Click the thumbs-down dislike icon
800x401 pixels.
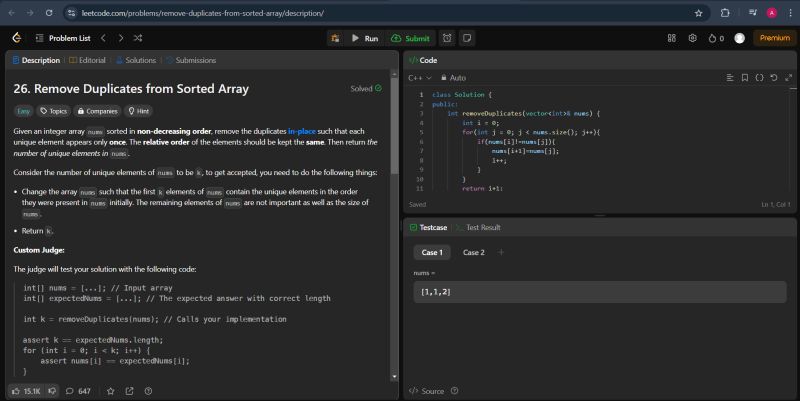52,390
